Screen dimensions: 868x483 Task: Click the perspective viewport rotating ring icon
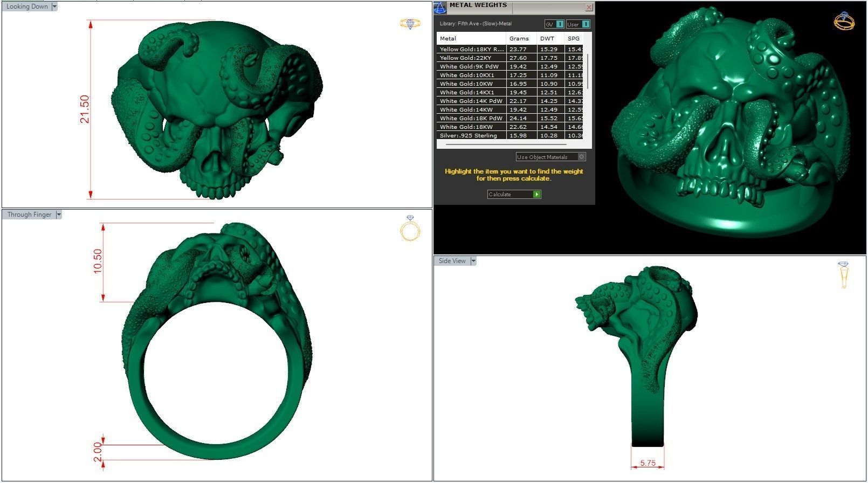click(x=844, y=20)
